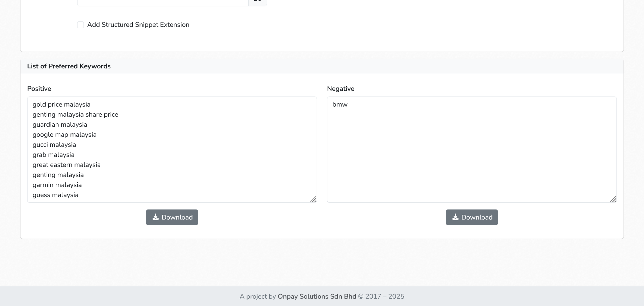The height and width of the screenshot is (306, 644).
Task: Click the 'great eastern malaysia' keyword line
Action: 66,165
